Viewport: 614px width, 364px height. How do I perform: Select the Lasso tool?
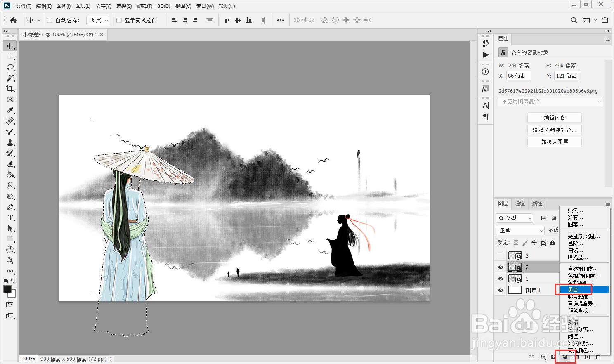click(10, 67)
